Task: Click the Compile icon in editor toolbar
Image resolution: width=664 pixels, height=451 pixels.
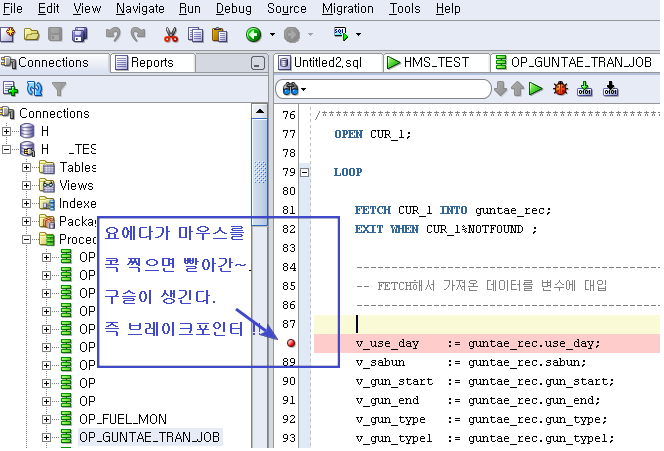Action: (x=585, y=89)
